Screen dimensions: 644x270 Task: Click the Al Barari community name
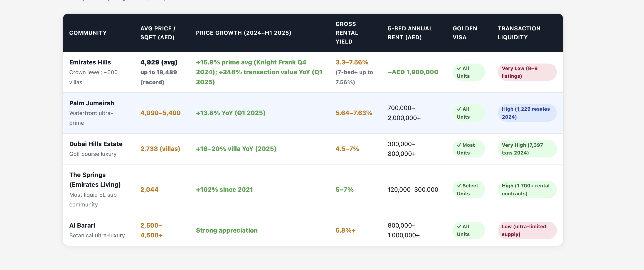click(82, 225)
